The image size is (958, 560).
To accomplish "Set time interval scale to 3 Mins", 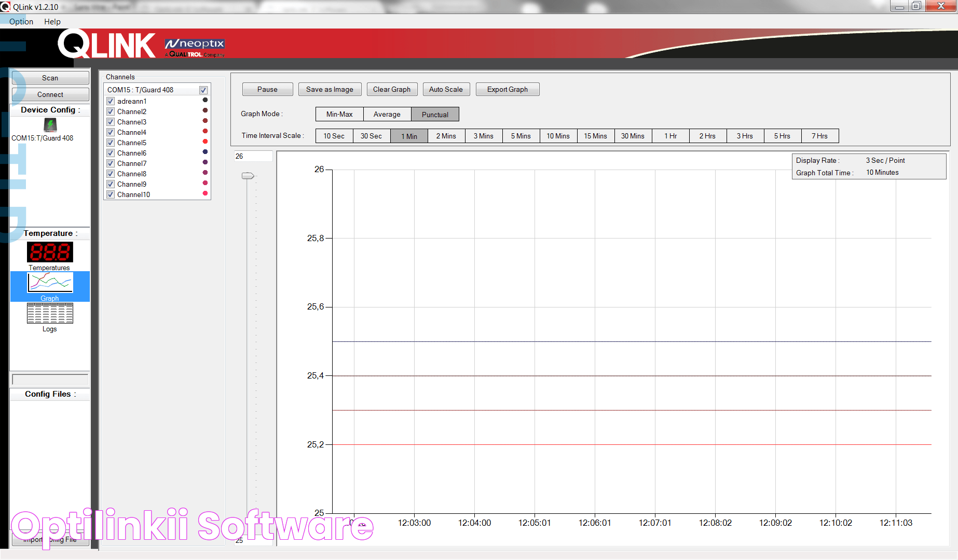I will [484, 136].
